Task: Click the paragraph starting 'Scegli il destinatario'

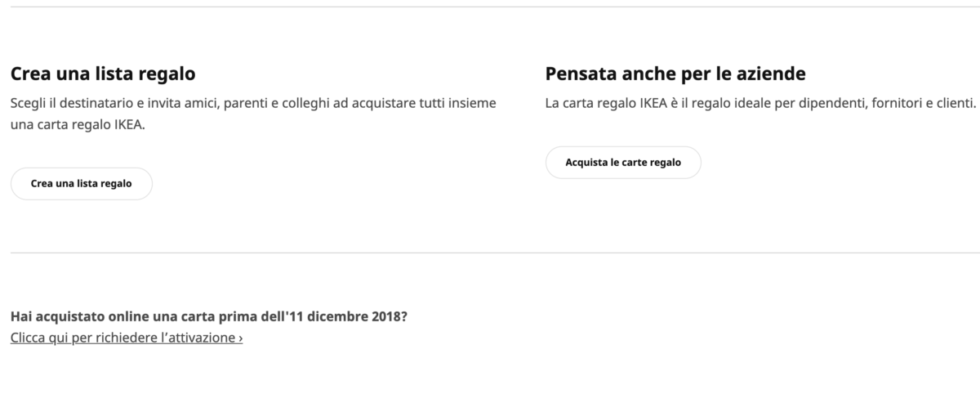Action: tap(253, 104)
